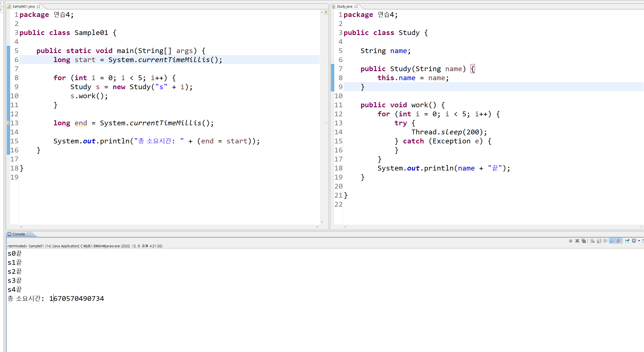644x352 pixels.
Task: Click the Sample01 editor scroll-down arrow
Action: (x=322, y=222)
